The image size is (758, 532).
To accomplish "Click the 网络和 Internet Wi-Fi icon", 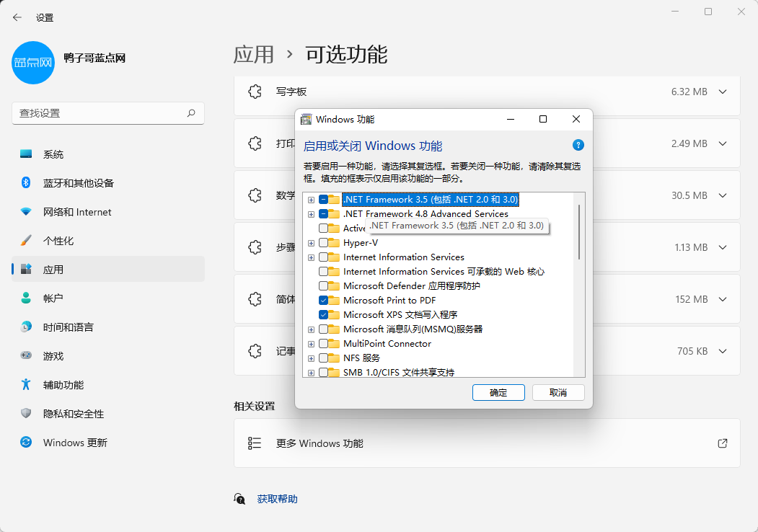I will [x=26, y=212].
